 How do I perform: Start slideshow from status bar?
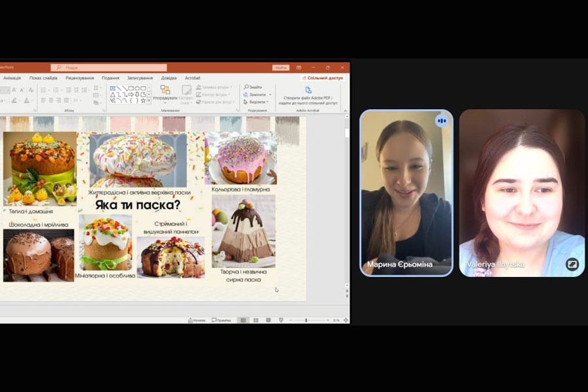281,320
